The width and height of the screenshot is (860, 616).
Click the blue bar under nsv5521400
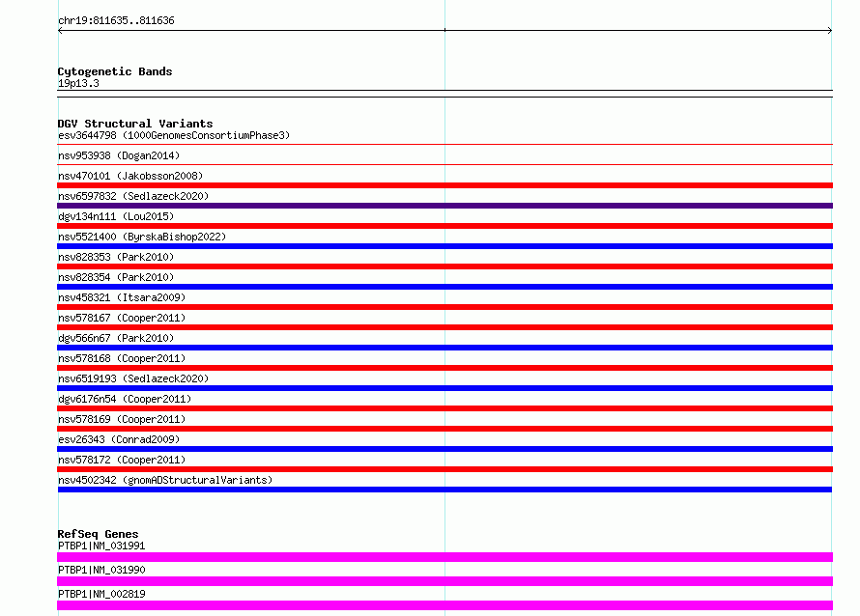click(444, 246)
